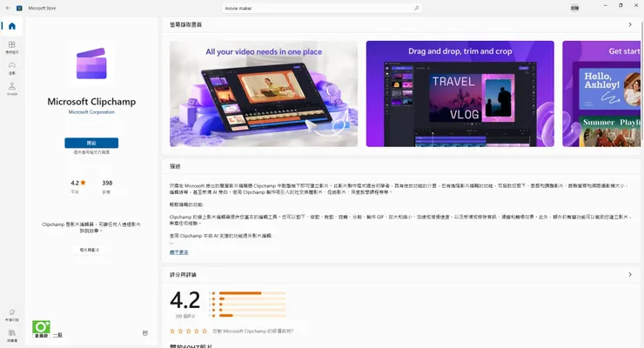Open the underlined age rating link beside badge
Viewport: 644px width, 348px height.
57,335
